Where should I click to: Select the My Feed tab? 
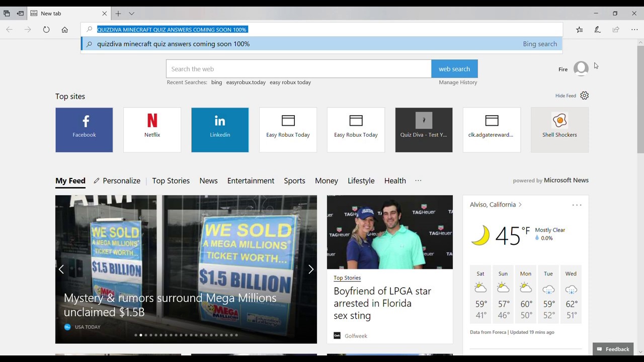70,181
